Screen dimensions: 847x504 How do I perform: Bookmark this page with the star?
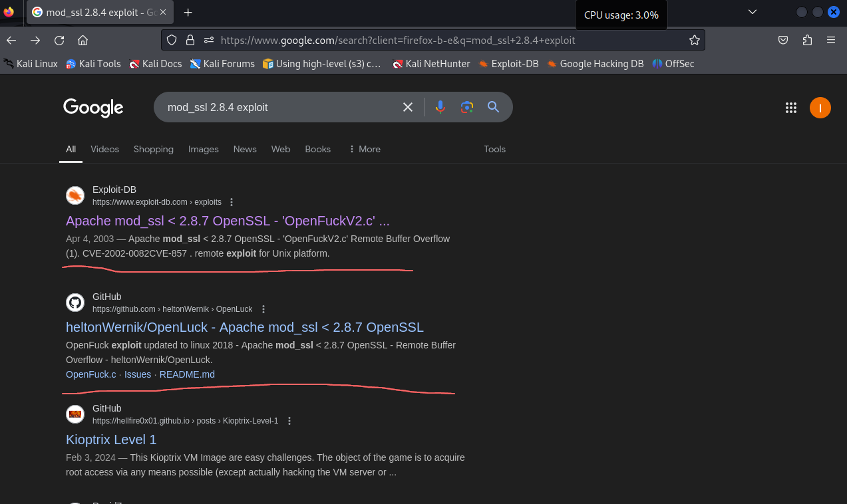click(695, 40)
